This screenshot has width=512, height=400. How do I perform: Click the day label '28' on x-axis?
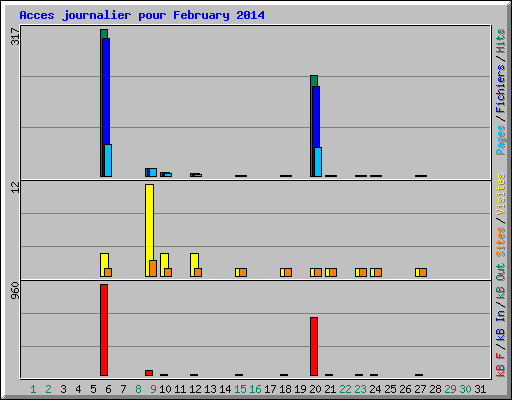[x=435, y=389]
